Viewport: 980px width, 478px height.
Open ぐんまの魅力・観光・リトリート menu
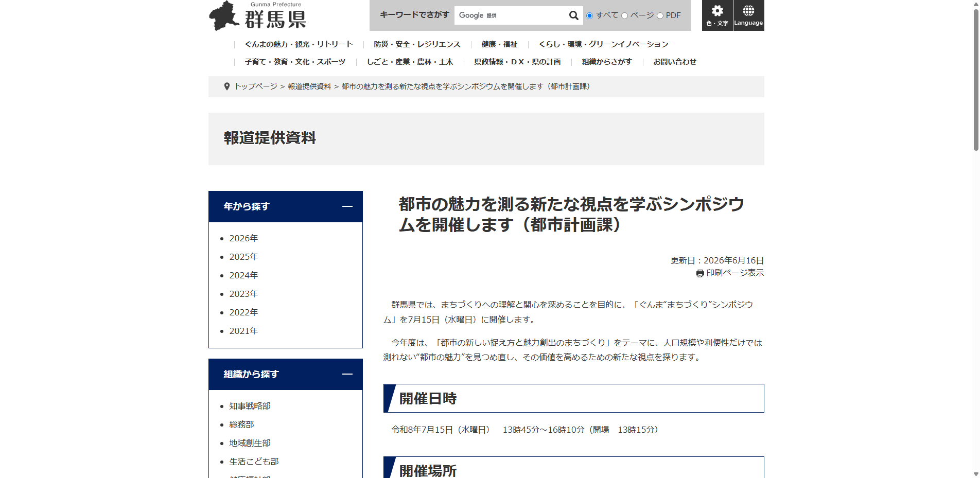[x=299, y=44]
